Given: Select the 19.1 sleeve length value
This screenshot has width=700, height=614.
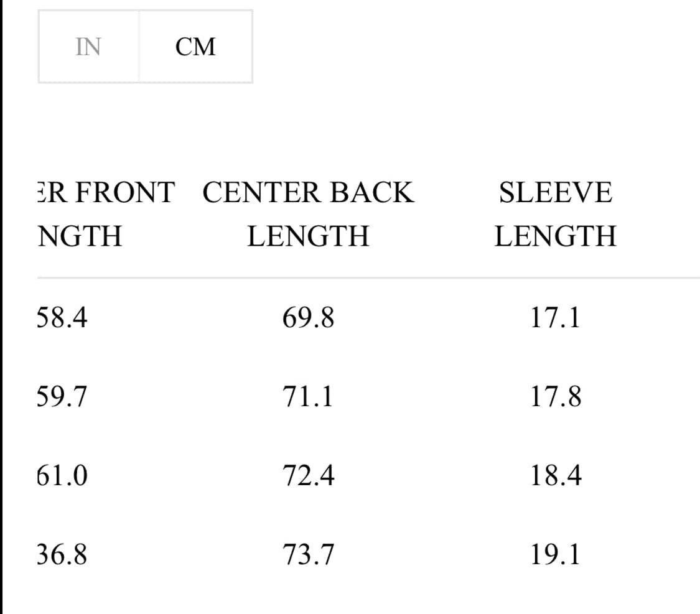Looking at the screenshot, I should pos(555,554).
